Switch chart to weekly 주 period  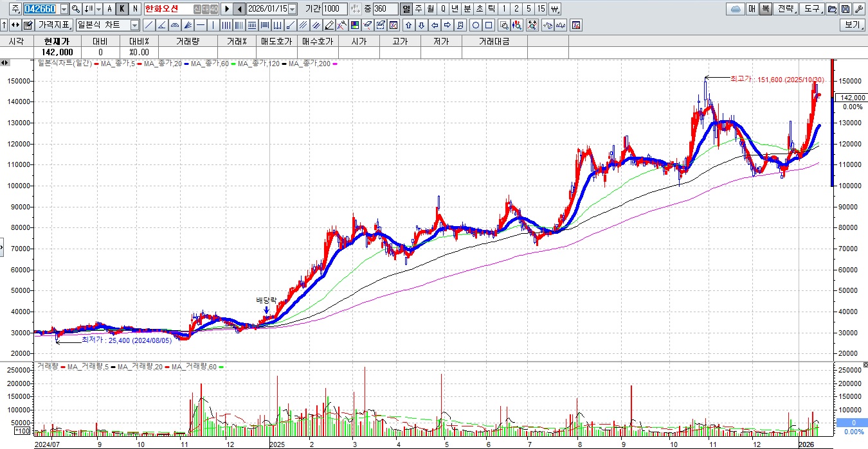419,9
